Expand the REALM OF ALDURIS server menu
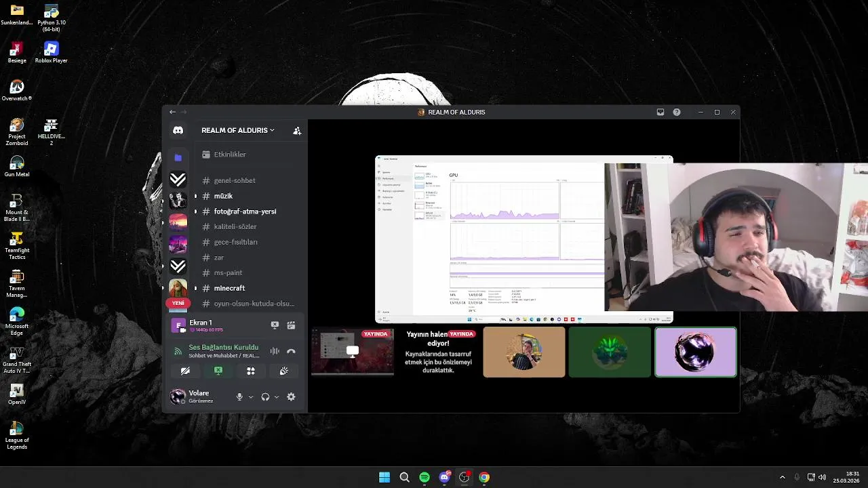Image resolution: width=868 pixels, height=488 pixels. point(238,130)
